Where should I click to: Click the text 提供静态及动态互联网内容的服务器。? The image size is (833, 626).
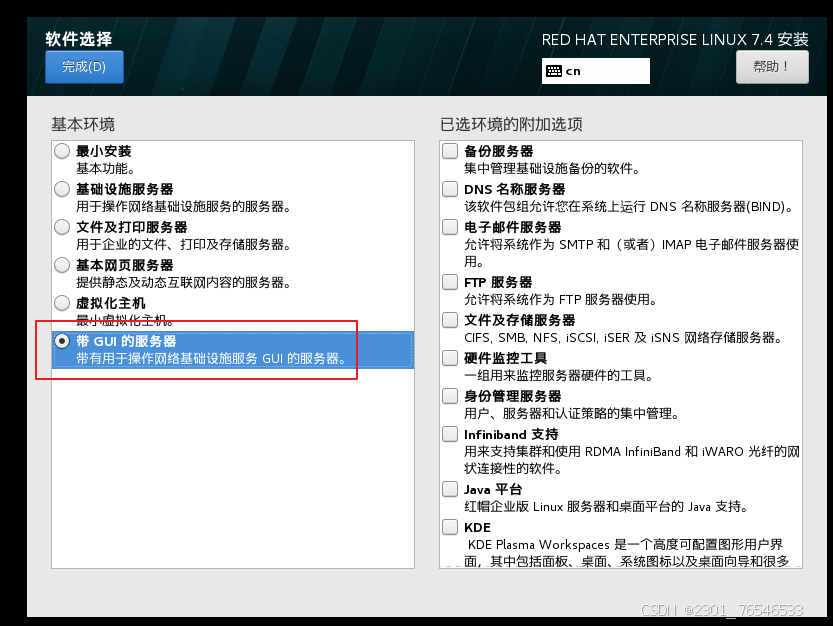pyautogui.click(x=183, y=283)
